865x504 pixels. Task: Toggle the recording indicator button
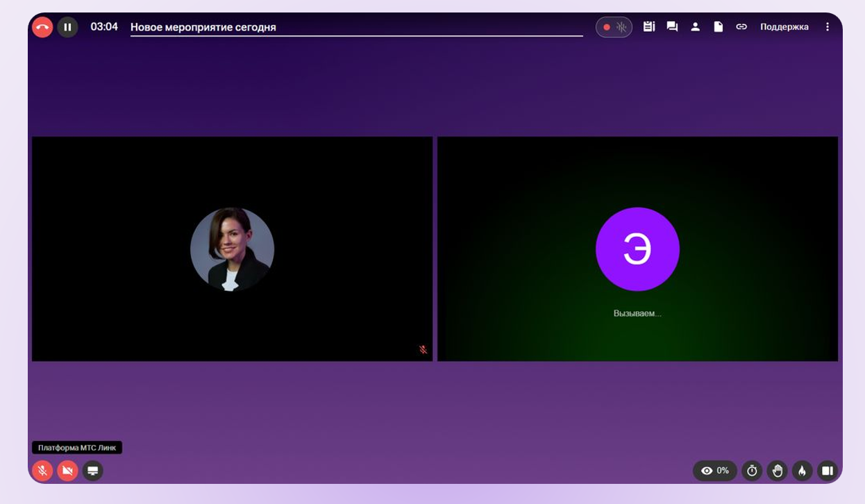[614, 27]
